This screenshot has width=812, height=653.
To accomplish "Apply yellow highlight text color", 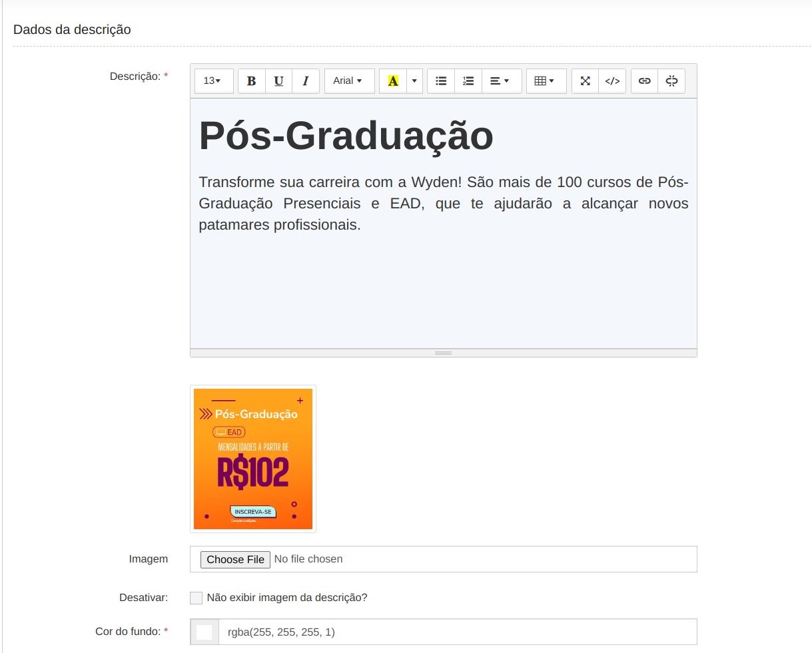I will (x=393, y=81).
